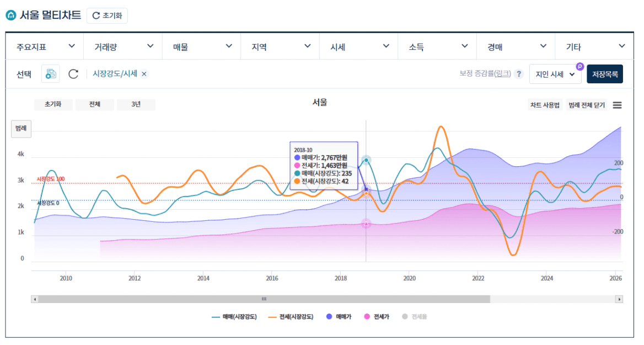Click the home logo icon beside 서울 멀티차트
644x345 pixels.
[11, 15]
